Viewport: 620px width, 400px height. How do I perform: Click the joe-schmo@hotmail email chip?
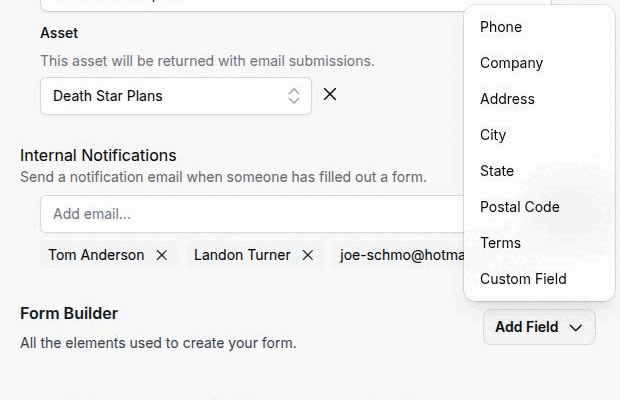pyautogui.click(x=398, y=255)
